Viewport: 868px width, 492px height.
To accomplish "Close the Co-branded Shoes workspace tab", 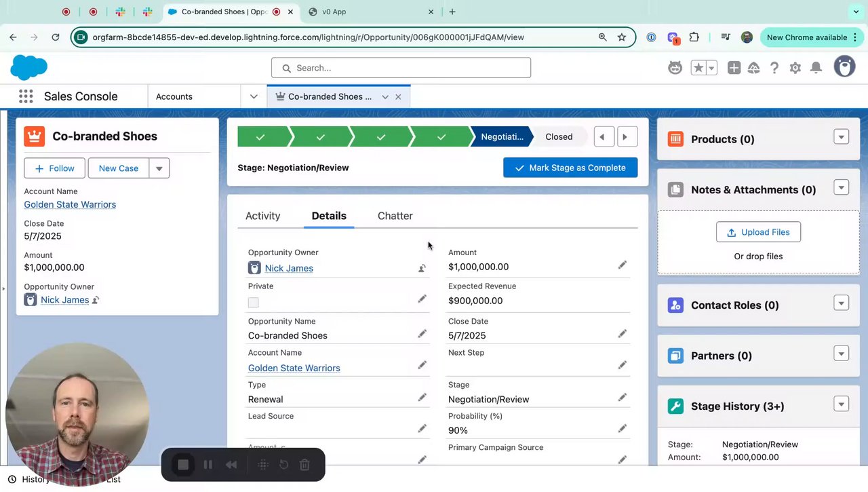I will (x=398, y=97).
